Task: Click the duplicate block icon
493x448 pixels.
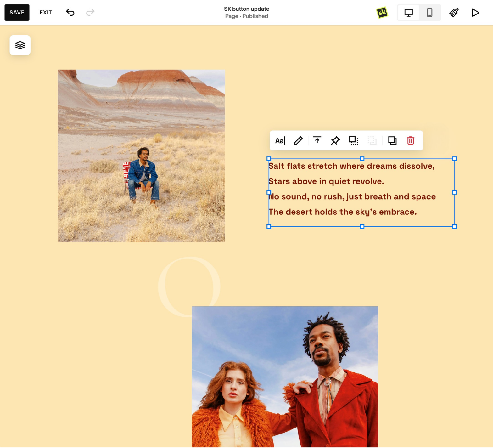Action: tap(392, 140)
